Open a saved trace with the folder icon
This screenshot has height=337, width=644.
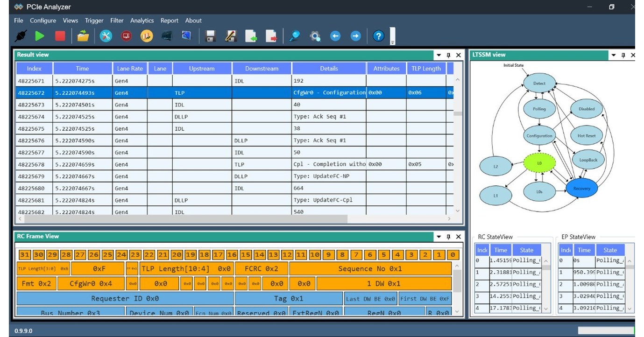click(83, 35)
